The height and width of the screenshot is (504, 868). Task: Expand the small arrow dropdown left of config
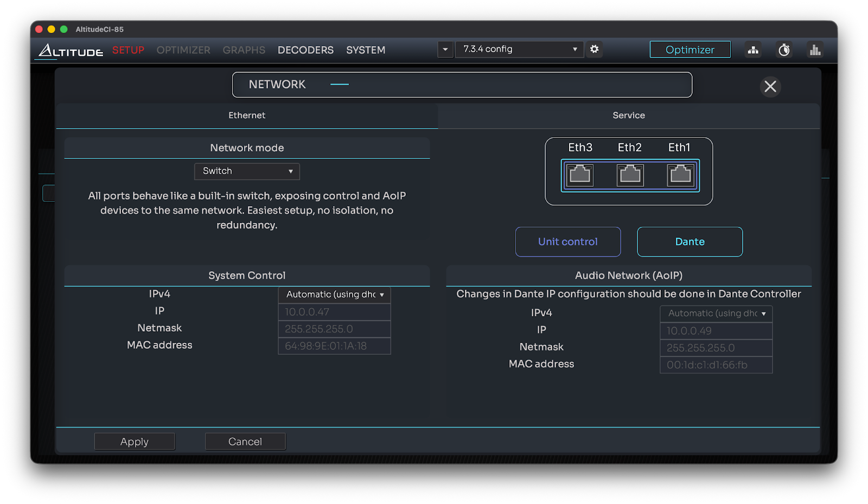[x=445, y=49]
